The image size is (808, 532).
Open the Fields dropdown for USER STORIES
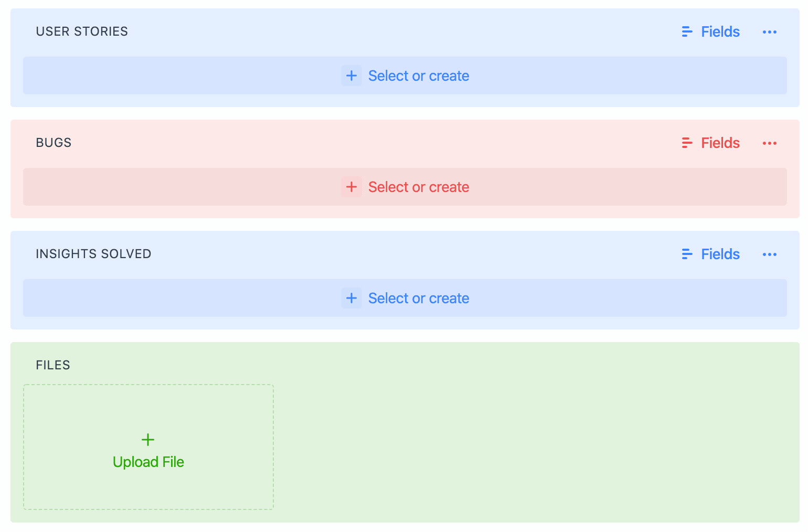pyautogui.click(x=720, y=31)
